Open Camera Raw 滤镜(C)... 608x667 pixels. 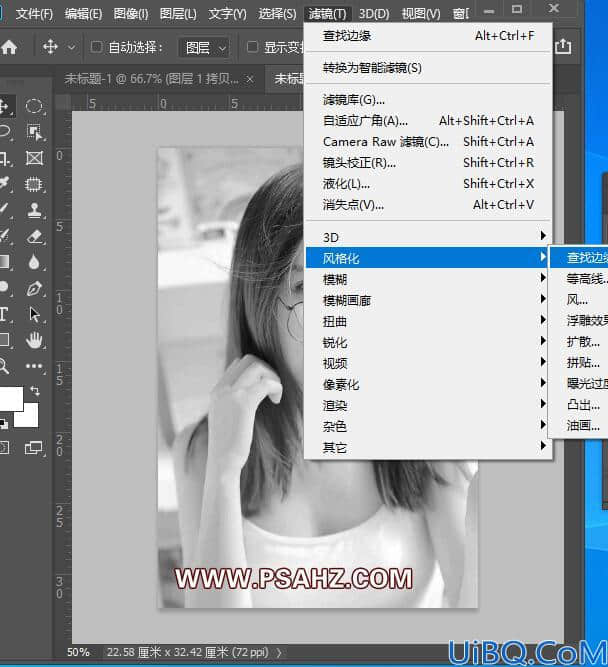[428, 142]
